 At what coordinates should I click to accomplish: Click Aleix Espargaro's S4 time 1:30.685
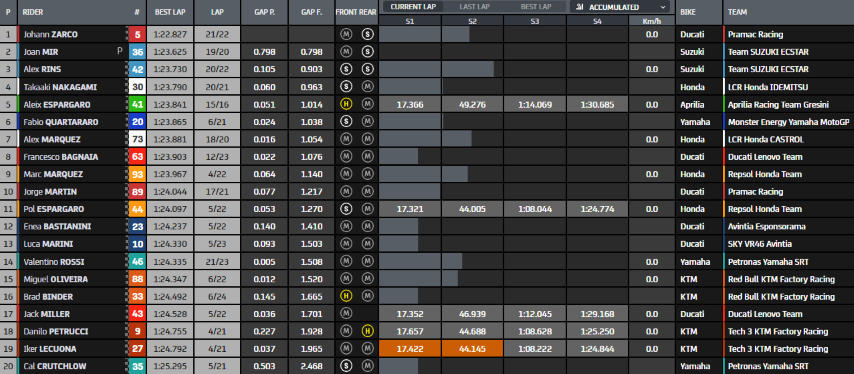[597, 104]
